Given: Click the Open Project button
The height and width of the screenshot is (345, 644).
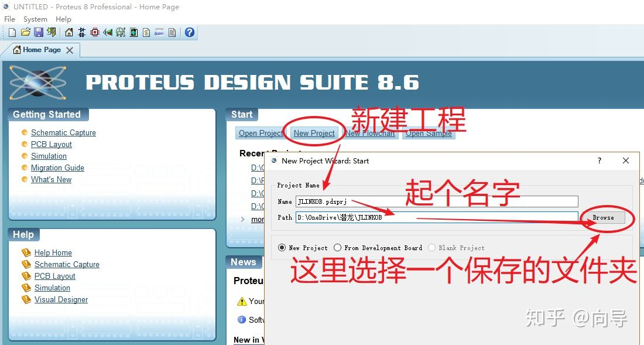Looking at the screenshot, I should pos(261,133).
